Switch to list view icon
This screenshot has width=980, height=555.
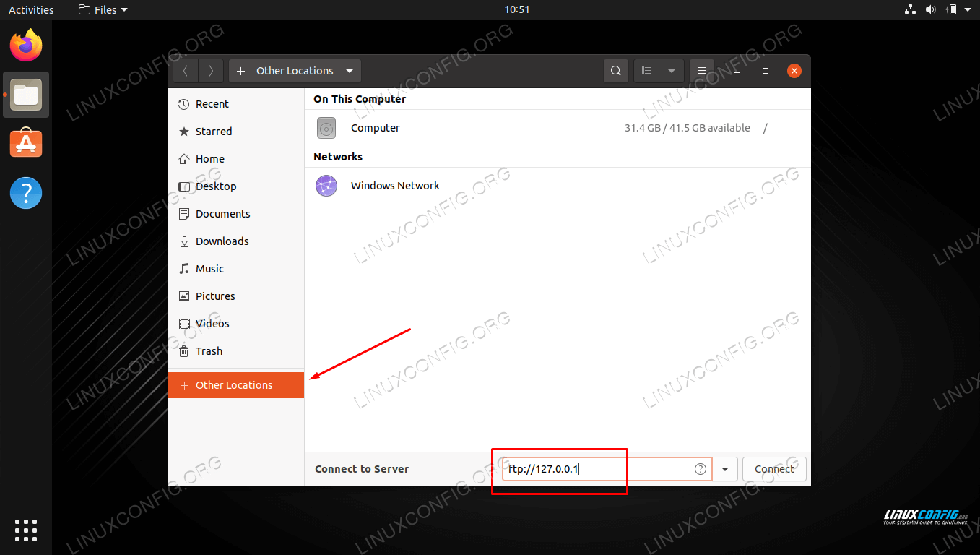pos(646,71)
